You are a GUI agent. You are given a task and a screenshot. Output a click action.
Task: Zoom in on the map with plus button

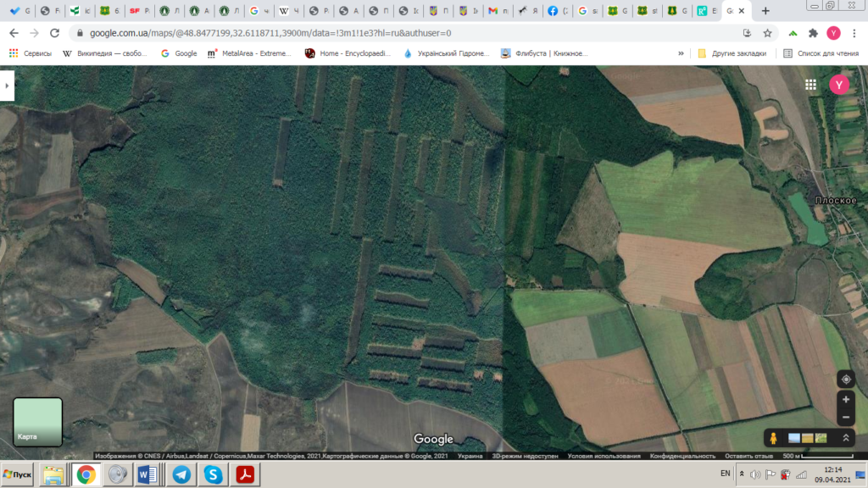pos(845,399)
